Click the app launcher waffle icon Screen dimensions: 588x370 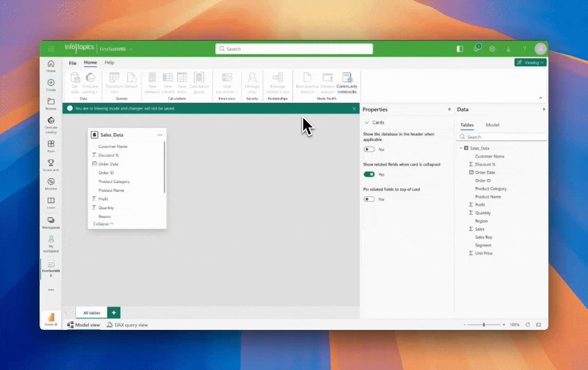pos(51,49)
